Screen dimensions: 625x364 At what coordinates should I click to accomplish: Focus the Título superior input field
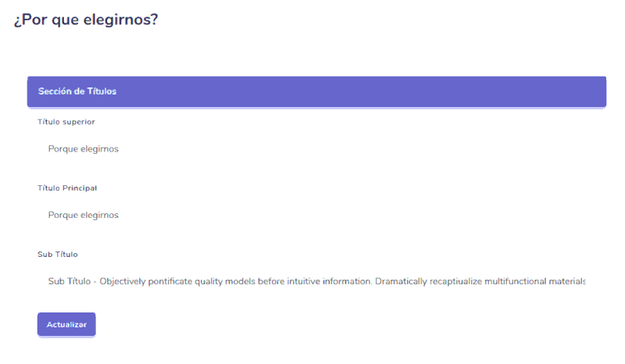(x=312, y=148)
